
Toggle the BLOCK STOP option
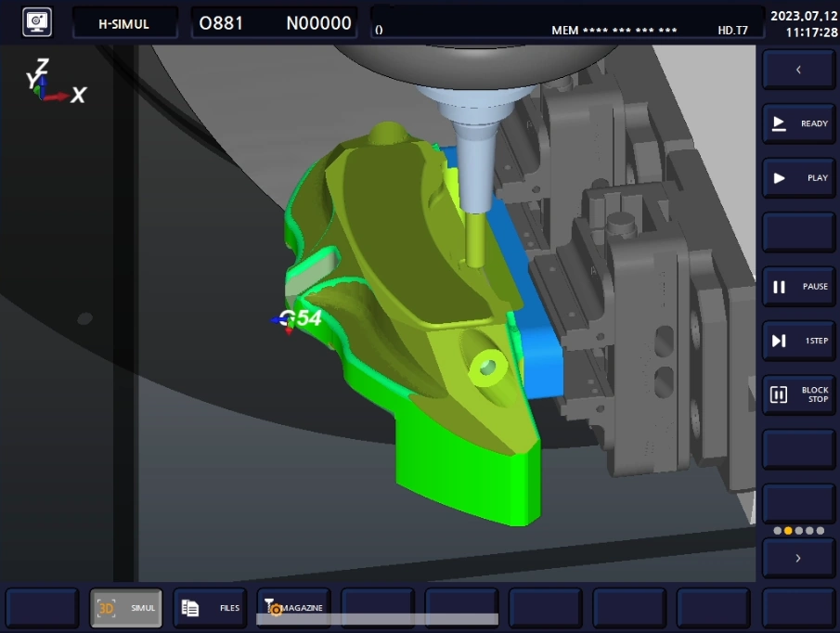tap(798, 395)
